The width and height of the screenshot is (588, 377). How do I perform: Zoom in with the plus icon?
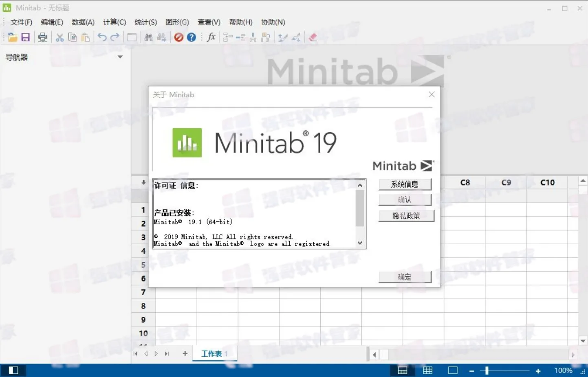click(538, 371)
